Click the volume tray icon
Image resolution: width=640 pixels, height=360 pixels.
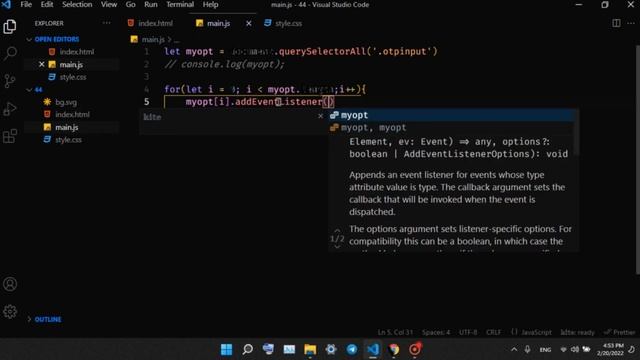pos(575,349)
